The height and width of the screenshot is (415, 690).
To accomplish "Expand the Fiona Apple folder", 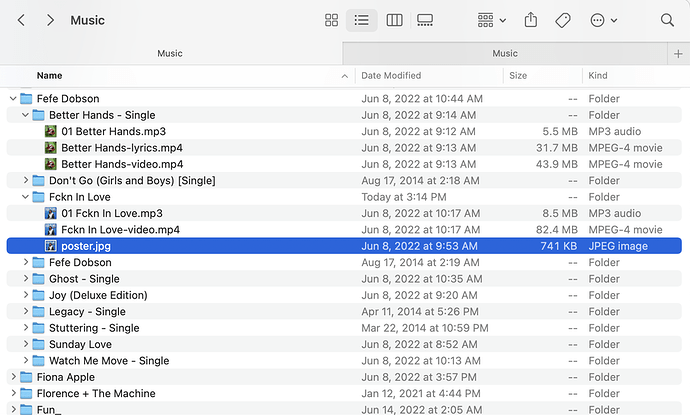I will (x=13, y=377).
